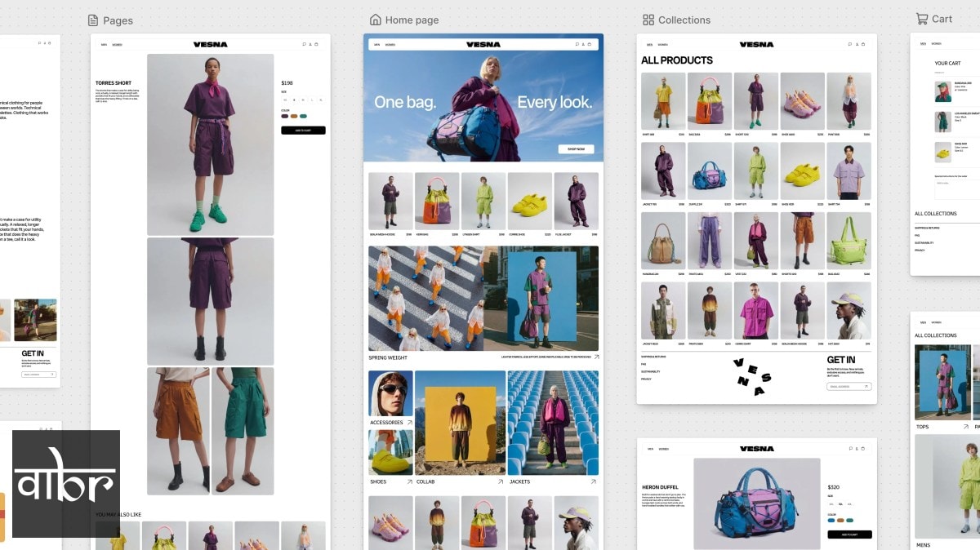
Task: Click the VESNA logo on the Home page
Action: [483, 44]
